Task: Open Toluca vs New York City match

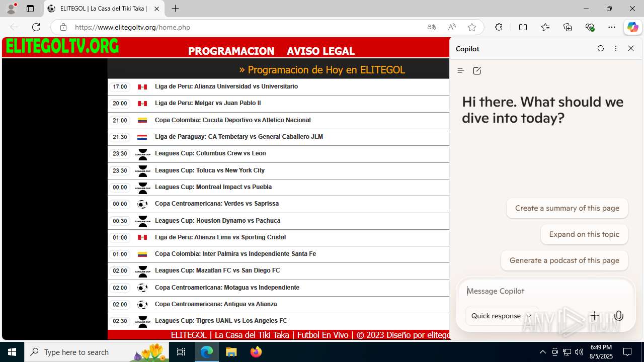Action: pyautogui.click(x=210, y=170)
